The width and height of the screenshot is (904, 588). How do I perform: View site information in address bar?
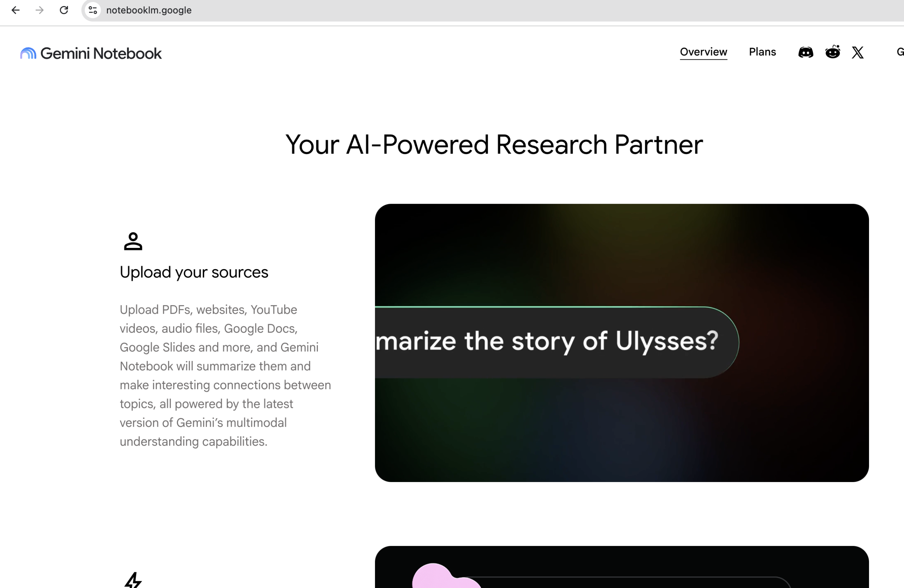tap(93, 10)
